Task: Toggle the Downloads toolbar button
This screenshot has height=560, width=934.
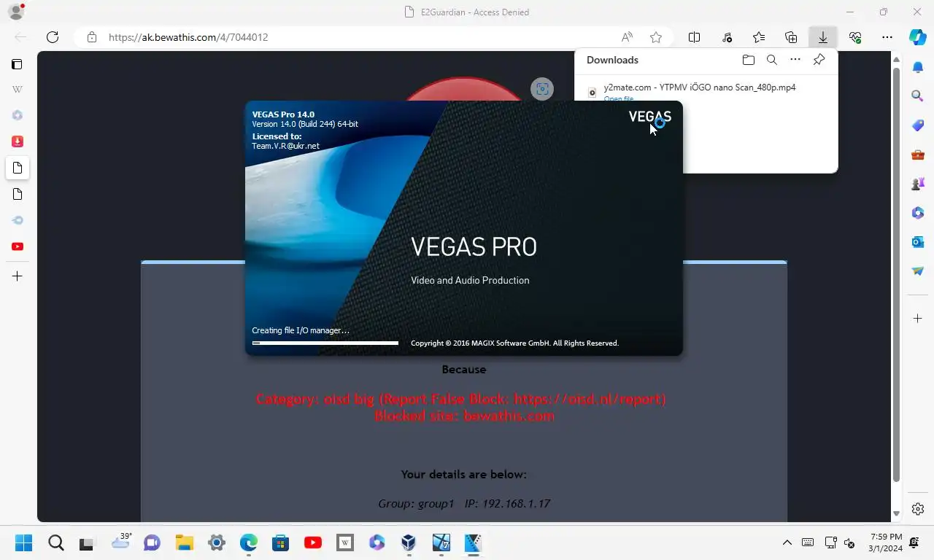Action: click(x=823, y=37)
